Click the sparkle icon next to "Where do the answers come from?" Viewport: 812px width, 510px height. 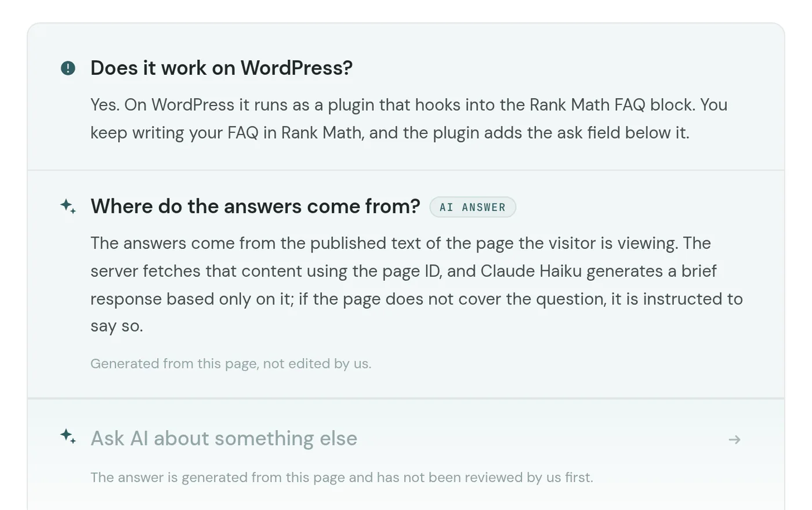click(x=68, y=207)
